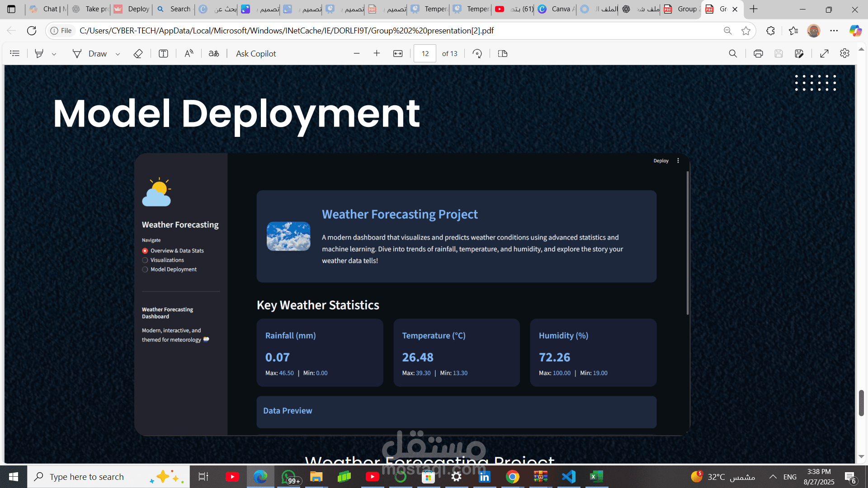Open the Extensions puzzle icon
This screenshot has width=868, height=488.
pyautogui.click(x=771, y=31)
